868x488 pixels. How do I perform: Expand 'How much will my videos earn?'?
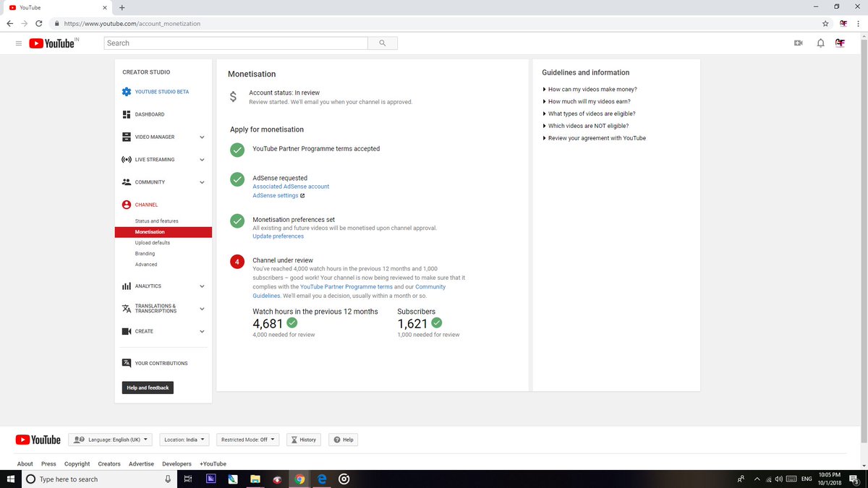click(x=588, y=101)
